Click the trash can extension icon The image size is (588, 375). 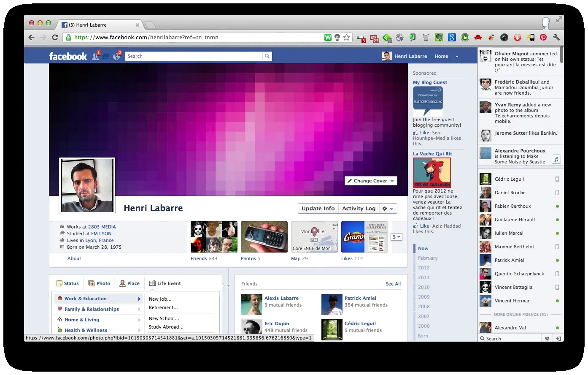426,37
